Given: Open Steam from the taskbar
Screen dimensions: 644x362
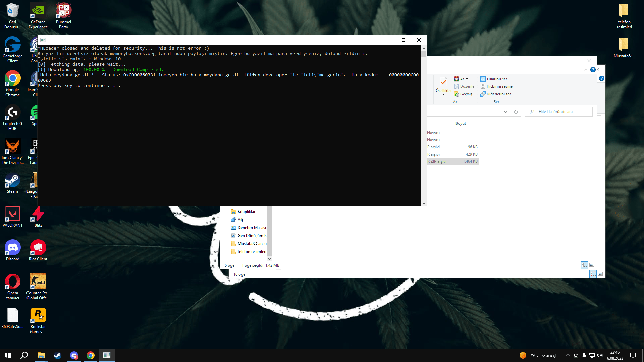Looking at the screenshot, I should [x=57, y=355].
